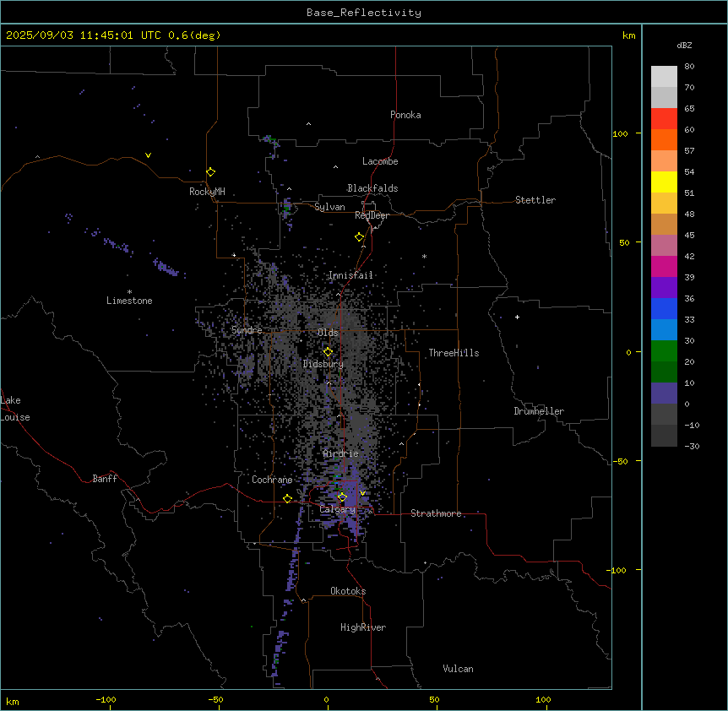
Task: Select the asterisk marker above Limestone
Action: click(x=129, y=292)
